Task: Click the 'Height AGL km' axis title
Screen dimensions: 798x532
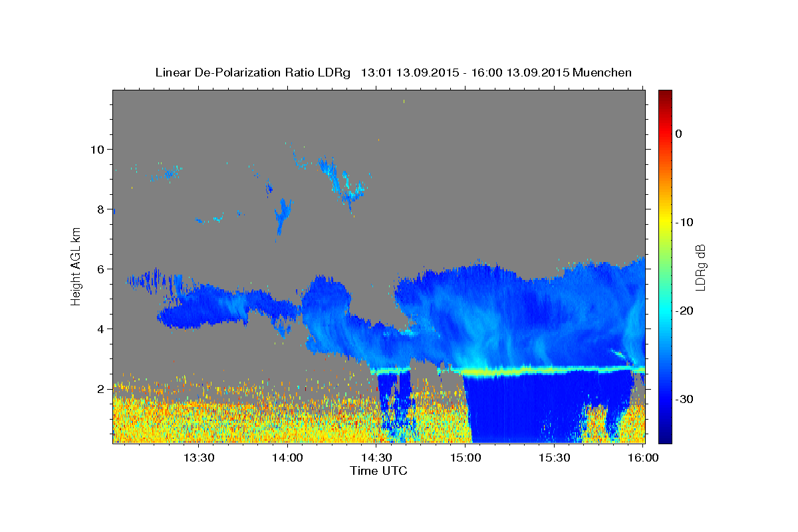Action: coord(76,267)
